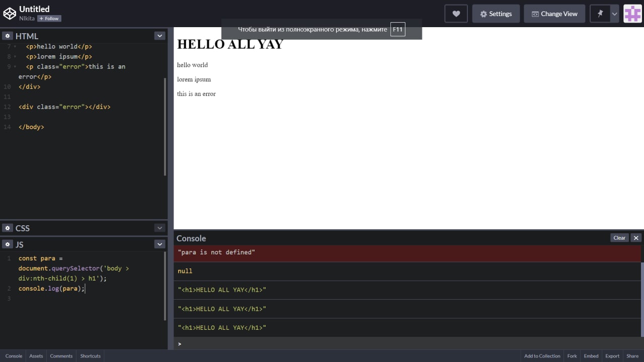This screenshot has height=362, width=644.
Task: Toggle the Console footer tab
Action: point(14,356)
